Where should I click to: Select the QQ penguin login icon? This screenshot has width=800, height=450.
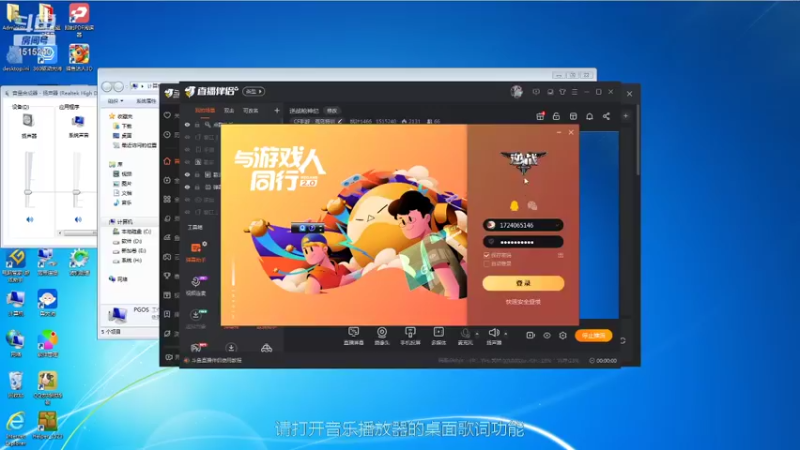514,206
